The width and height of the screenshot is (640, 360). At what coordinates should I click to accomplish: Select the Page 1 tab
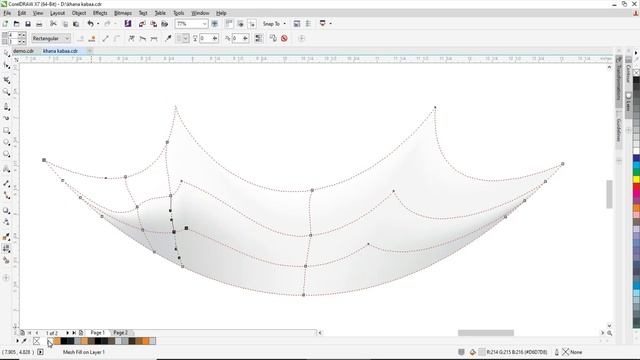(x=98, y=333)
